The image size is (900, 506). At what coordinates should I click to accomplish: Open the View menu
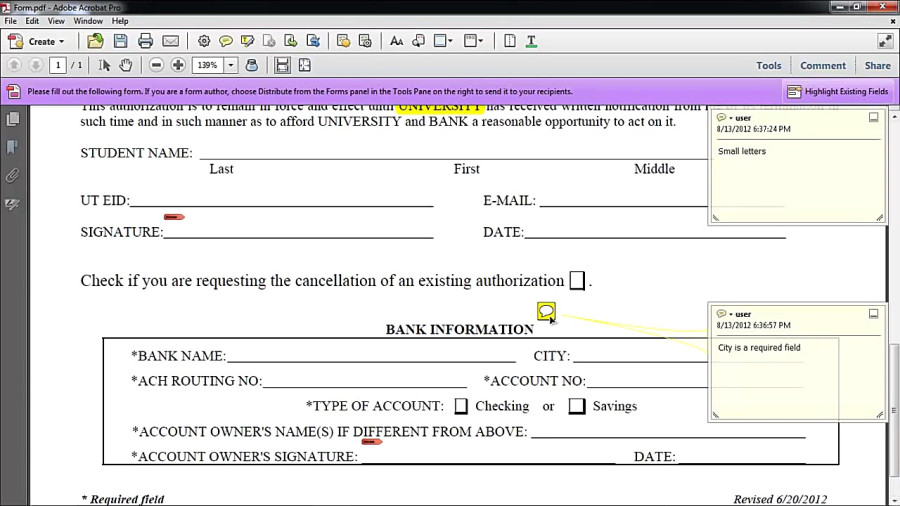tap(56, 21)
